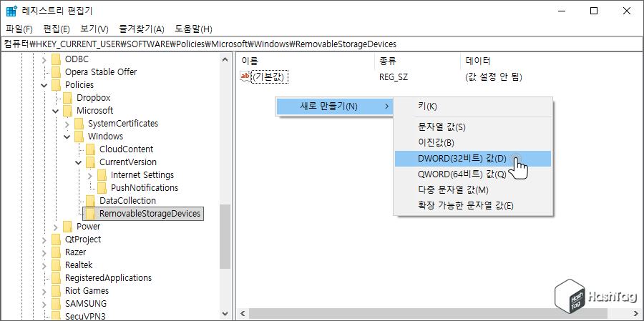The image size is (644, 321).
Task: Click the CloudContent folder icon
Action: (90, 149)
